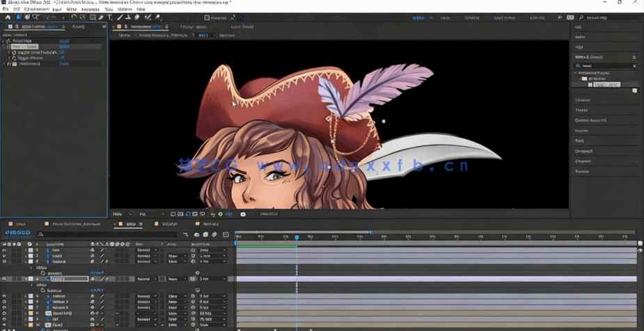Toggle visibility of the selected highlighted layer
The image size is (644, 331).
tap(4, 279)
